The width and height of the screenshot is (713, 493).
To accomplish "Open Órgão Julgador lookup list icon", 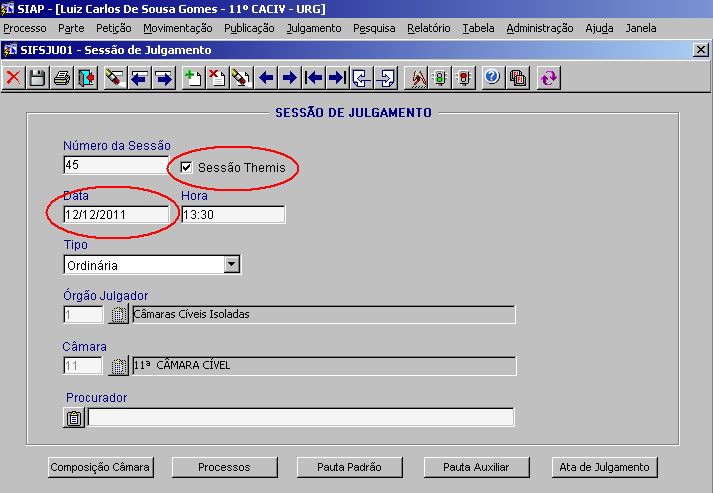I will [119, 314].
